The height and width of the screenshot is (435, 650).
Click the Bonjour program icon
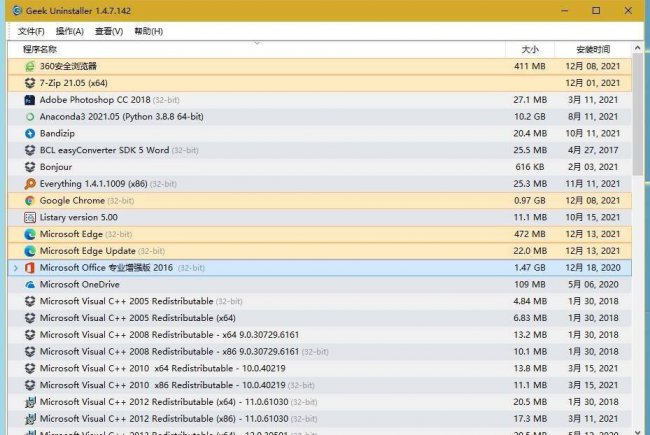pos(30,167)
